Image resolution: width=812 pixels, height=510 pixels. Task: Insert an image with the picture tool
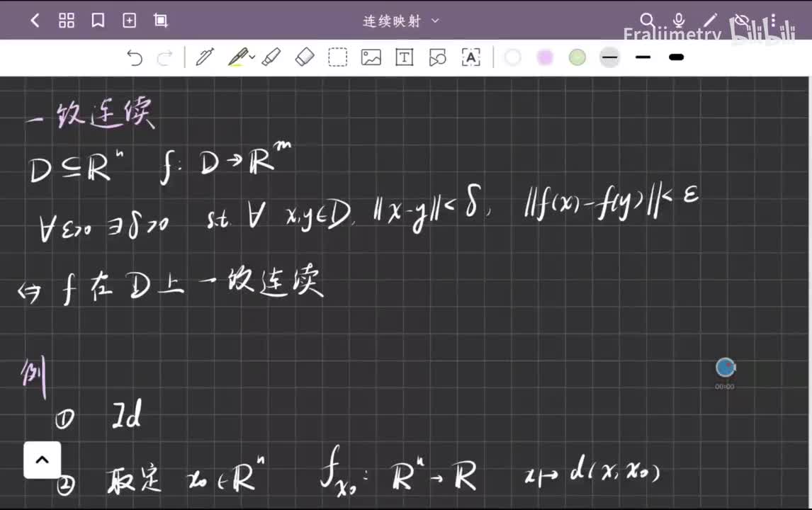(371, 57)
